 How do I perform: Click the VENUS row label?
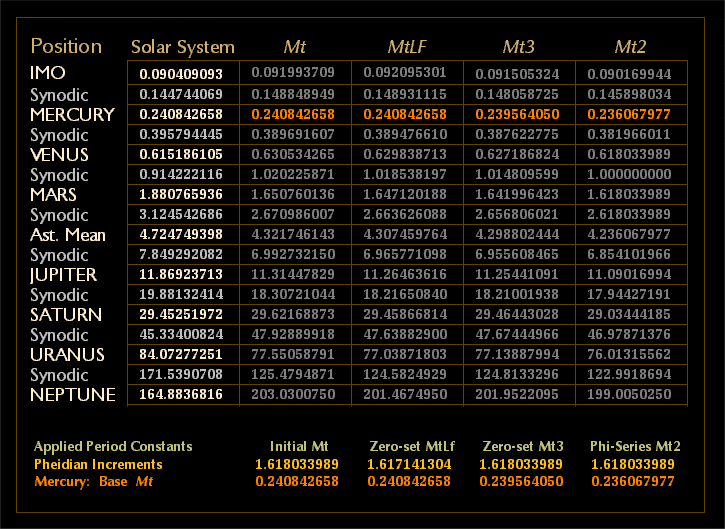click(x=59, y=155)
